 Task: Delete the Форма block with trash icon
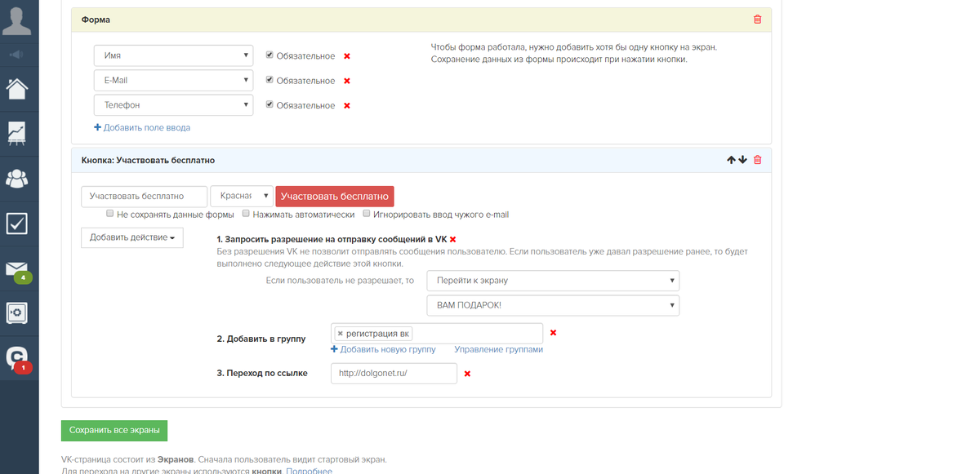(757, 20)
